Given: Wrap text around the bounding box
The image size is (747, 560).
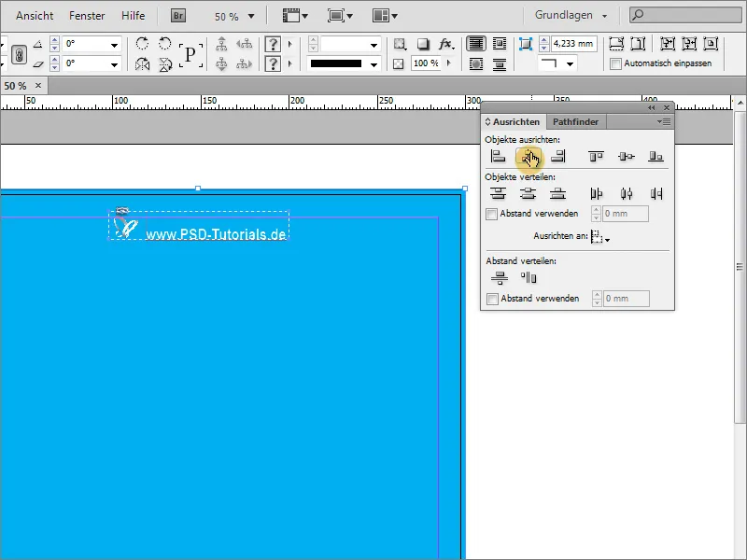Looking at the screenshot, I should pos(500,44).
